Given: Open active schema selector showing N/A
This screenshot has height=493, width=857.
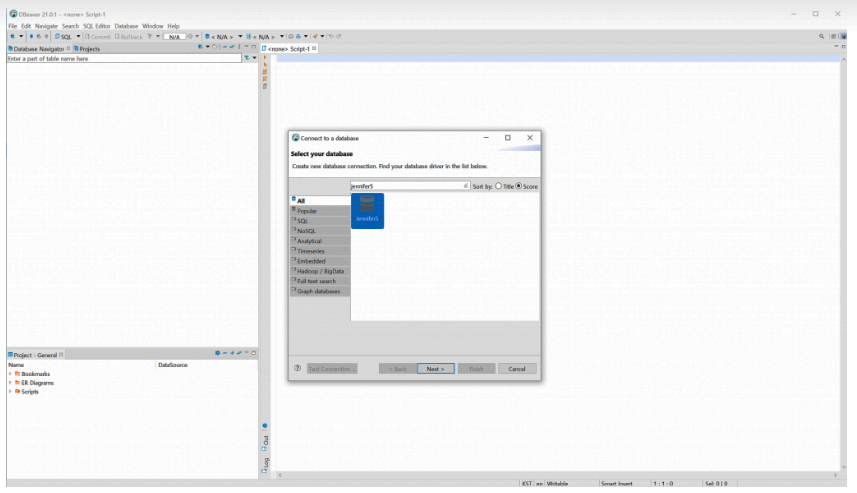Looking at the screenshot, I should coord(265,37).
